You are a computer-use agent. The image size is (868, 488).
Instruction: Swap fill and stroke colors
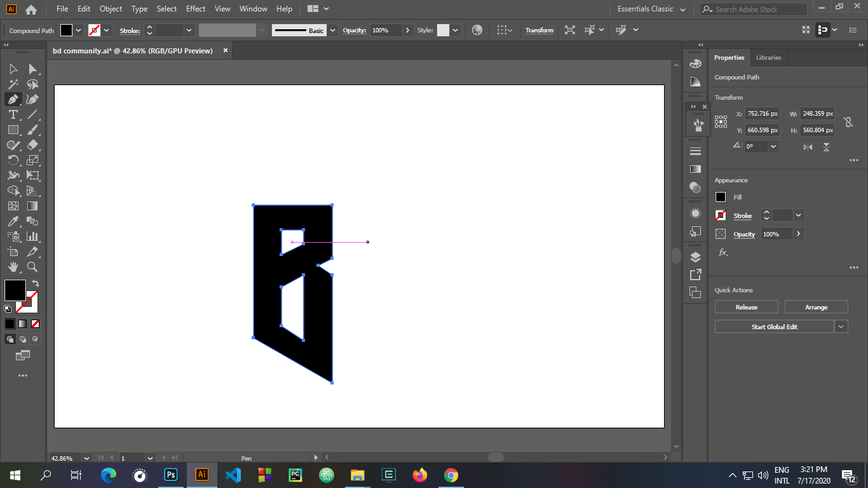pyautogui.click(x=36, y=283)
